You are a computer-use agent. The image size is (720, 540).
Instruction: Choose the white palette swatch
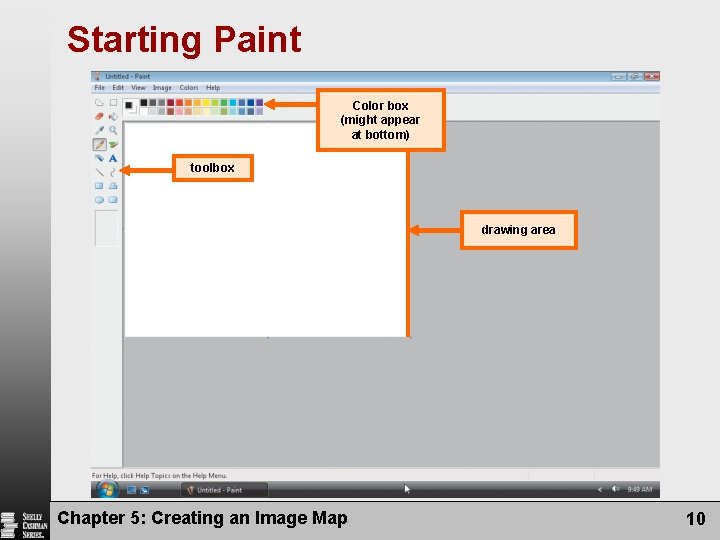pos(144,111)
